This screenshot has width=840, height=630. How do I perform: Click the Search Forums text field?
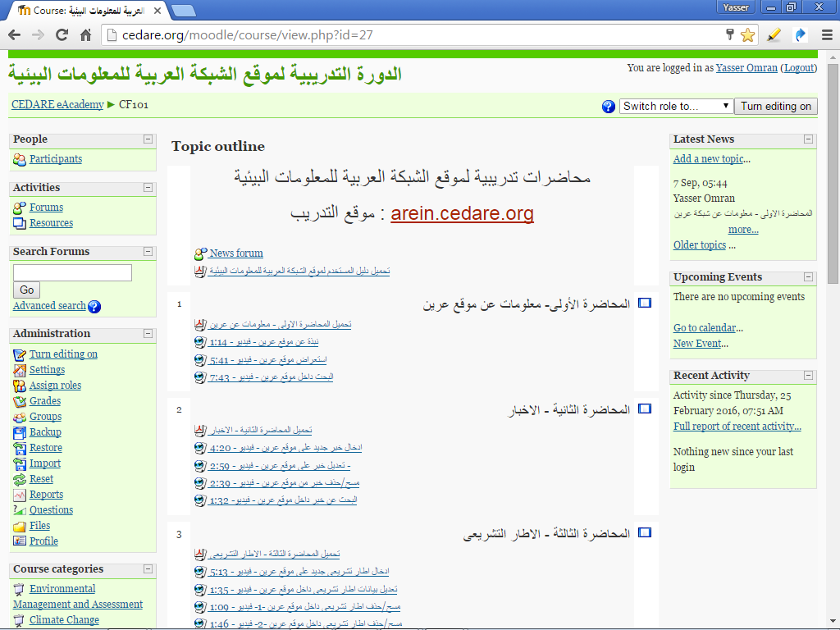(x=72, y=273)
